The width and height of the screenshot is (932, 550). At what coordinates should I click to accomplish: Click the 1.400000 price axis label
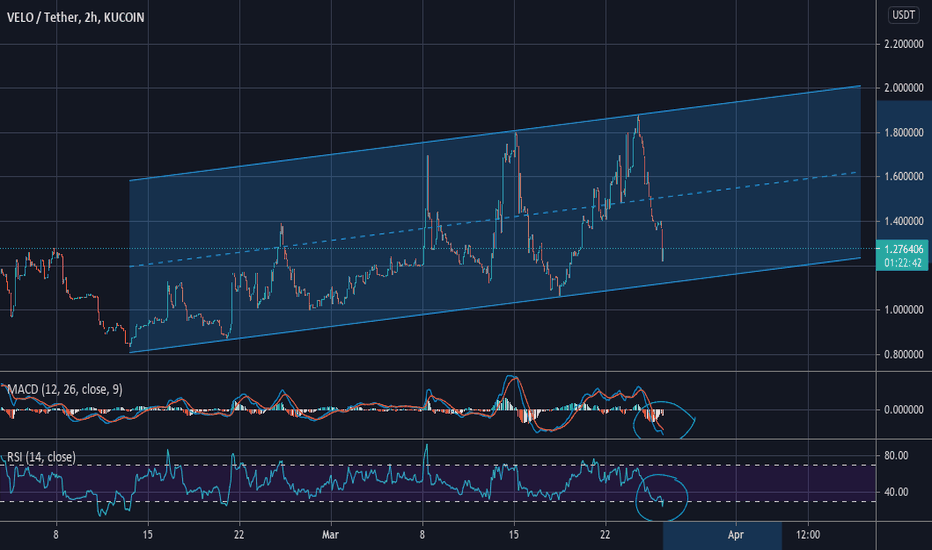pos(903,221)
